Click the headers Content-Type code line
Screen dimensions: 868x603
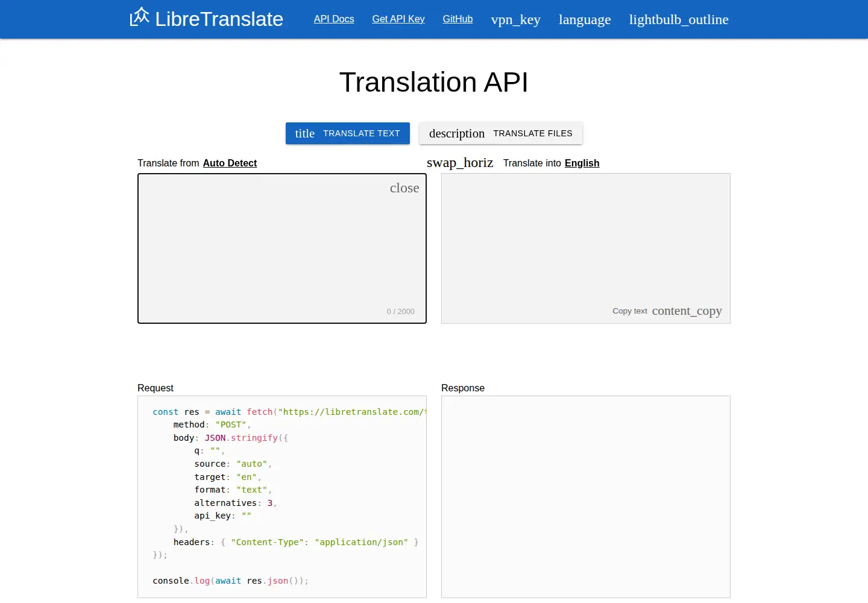click(296, 542)
